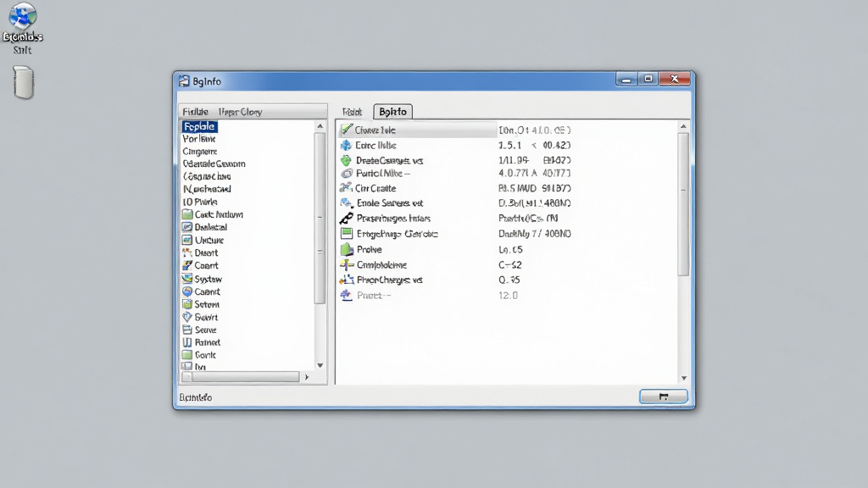
Task: Select 'Odarale Gsvoom' in the left list
Action: pos(214,164)
